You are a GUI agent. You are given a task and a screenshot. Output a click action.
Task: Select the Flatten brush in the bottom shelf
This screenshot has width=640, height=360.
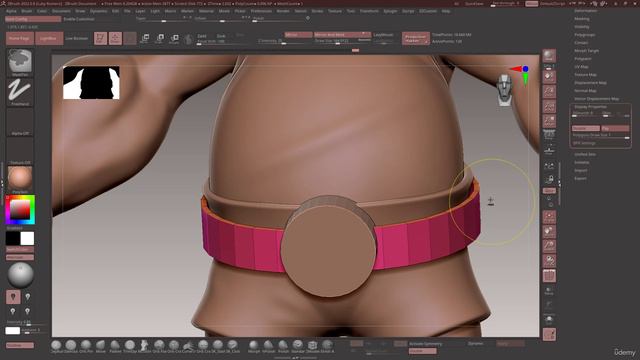(115, 346)
